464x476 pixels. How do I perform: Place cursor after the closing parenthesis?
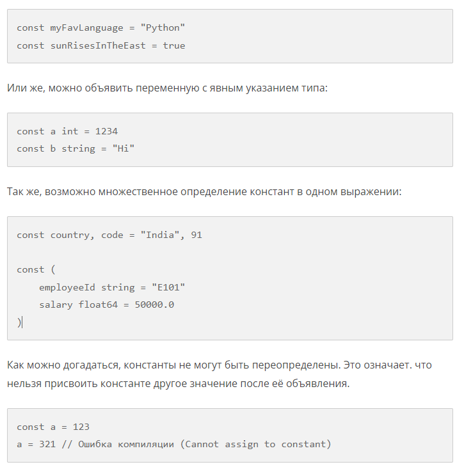[x=22, y=322]
